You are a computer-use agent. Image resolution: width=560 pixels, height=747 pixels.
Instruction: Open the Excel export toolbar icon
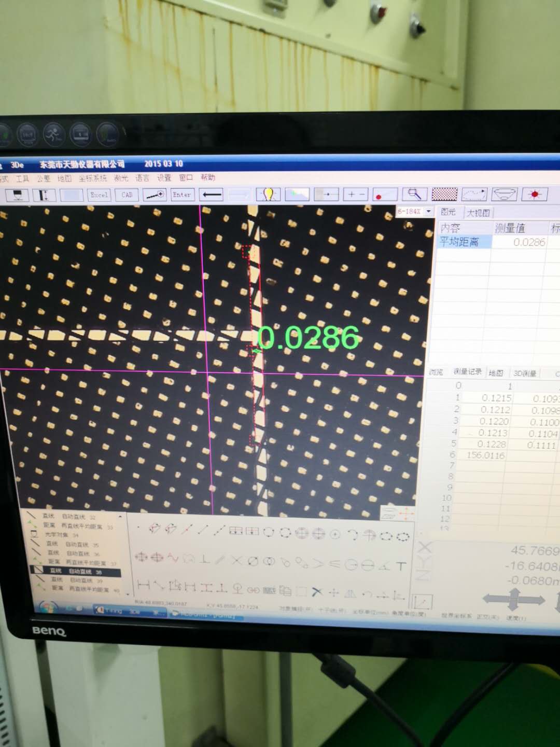(99, 195)
